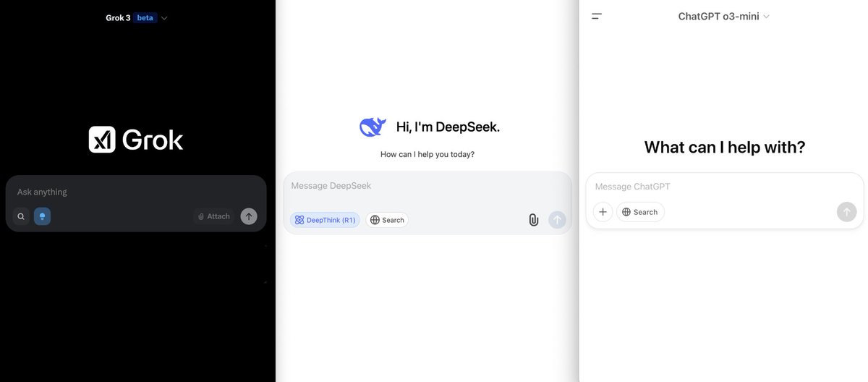Toggle the Search option in DeepSeek

pyautogui.click(x=387, y=220)
